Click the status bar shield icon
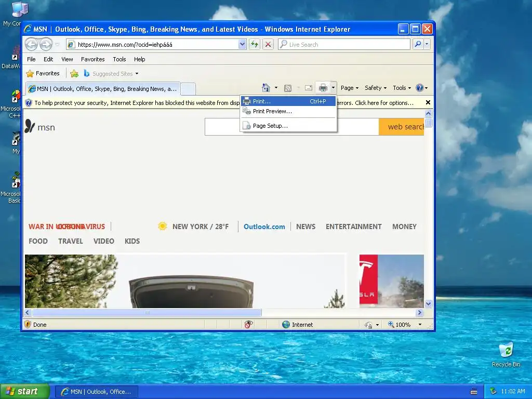 28,324
